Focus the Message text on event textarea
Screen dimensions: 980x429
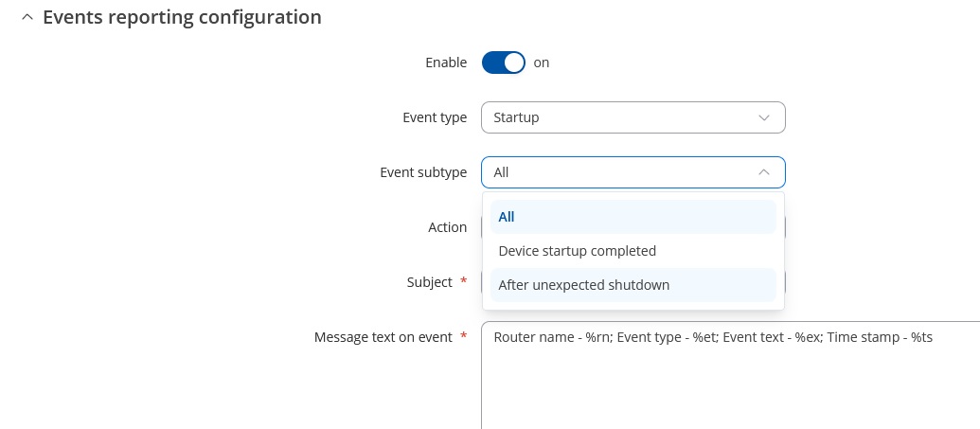click(731, 375)
